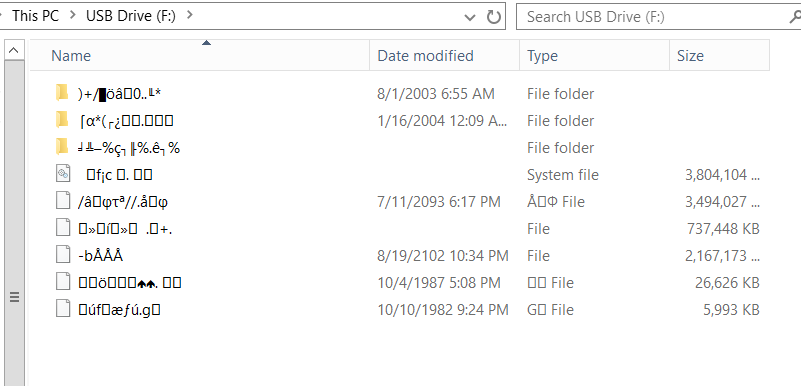The height and width of the screenshot is (386, 801).
Task: Select the folder icon dated 8/1/2003
Action: pyautogui.click(x=62, y=93)
